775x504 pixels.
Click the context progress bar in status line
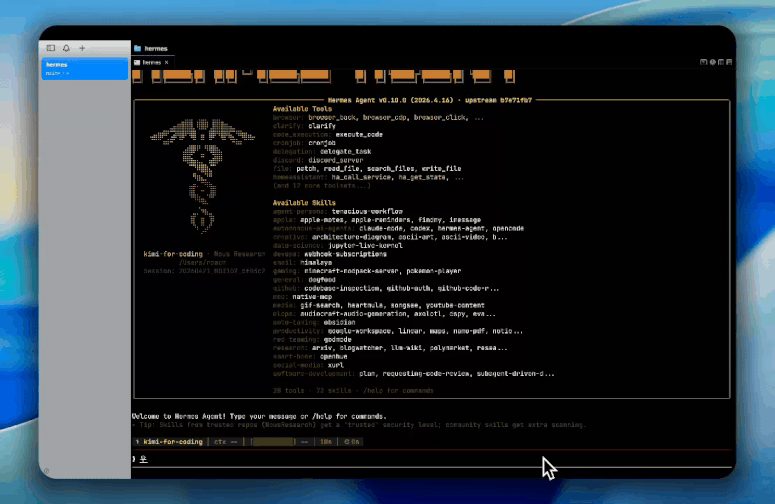(x=273, y=442)
